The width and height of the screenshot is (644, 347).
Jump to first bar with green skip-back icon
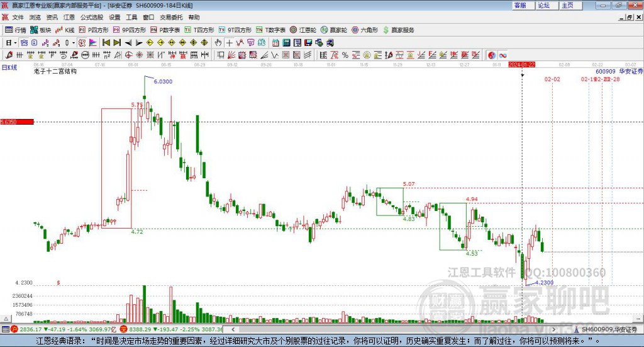[x=106, y=43]
